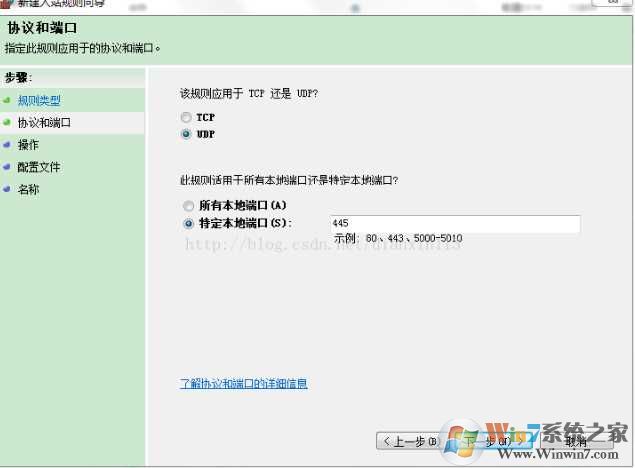Click the port number field containing 445
635x468 pixels.
[x=455, y=224]
